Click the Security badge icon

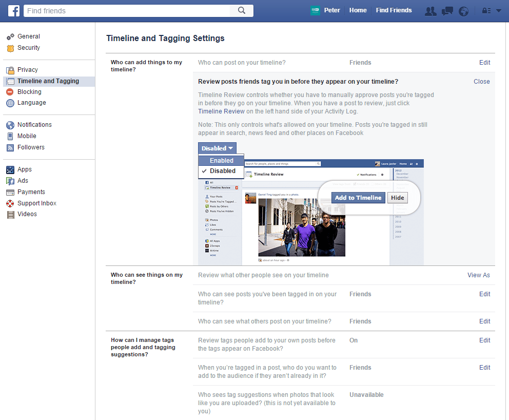tap(10, 48)
